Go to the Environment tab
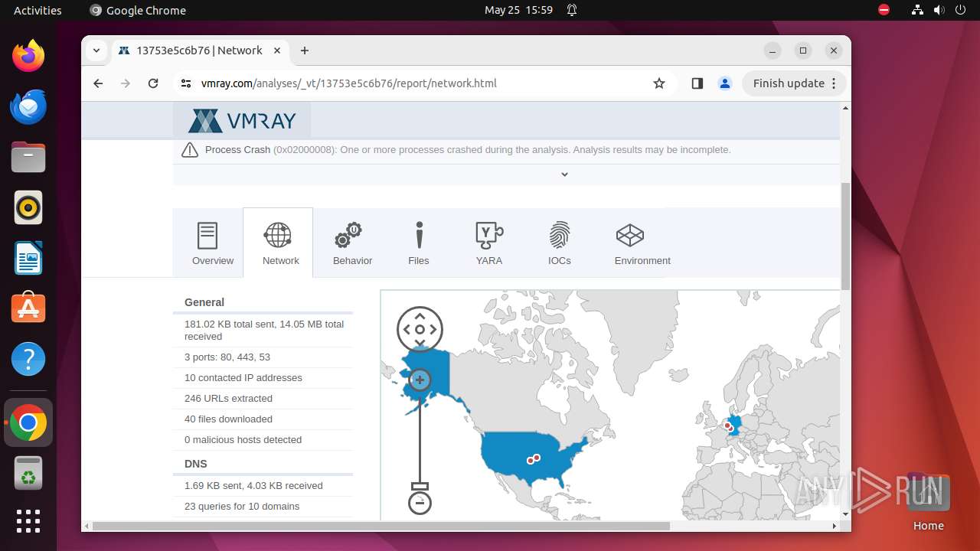Image resolution: width=980 pixels, height=551 pixels. click(642, 243)
